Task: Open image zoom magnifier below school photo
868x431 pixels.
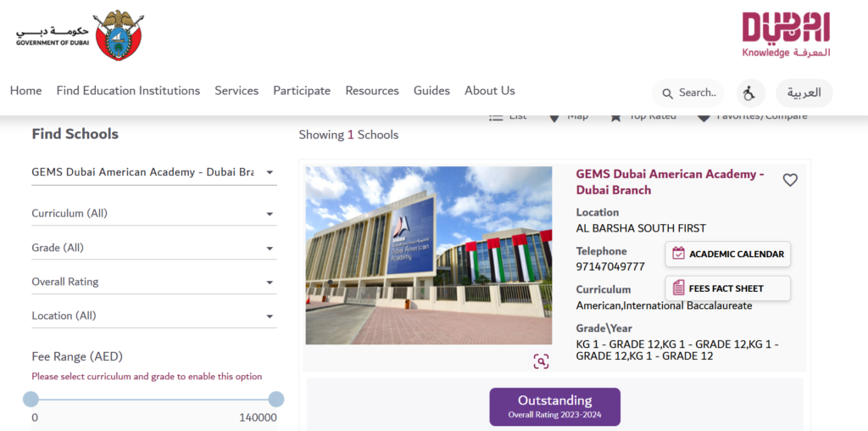Action: click(x=541, y=361)
